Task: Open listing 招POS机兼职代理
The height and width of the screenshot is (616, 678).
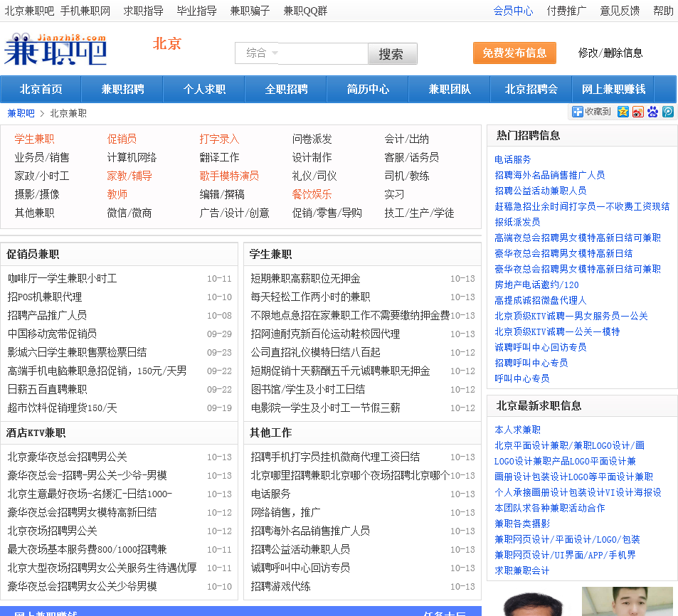Action: pyautogui.click(x=45, y=297)
